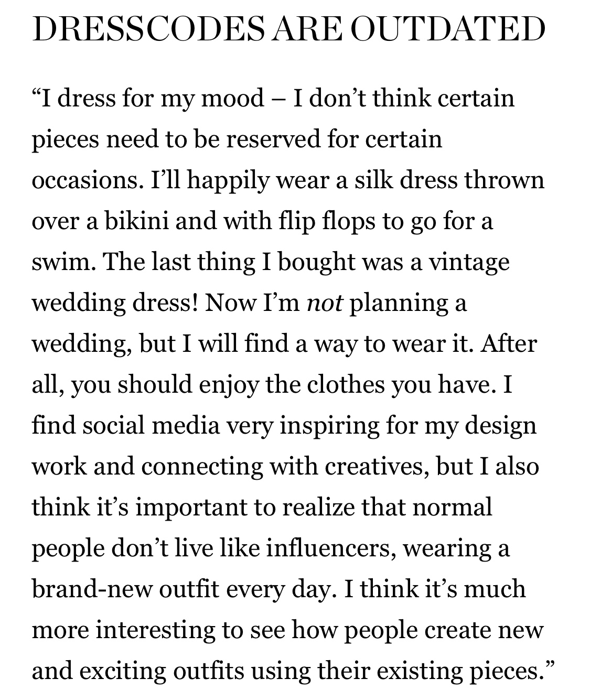The image size is (590, 700).
Task: Click the italicized word "not"
Action: 324,304
